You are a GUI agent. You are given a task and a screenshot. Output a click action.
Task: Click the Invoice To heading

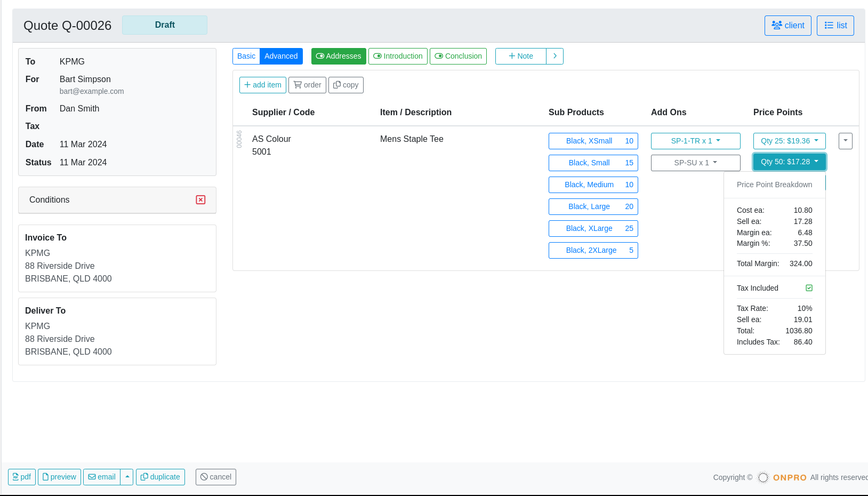46,237
